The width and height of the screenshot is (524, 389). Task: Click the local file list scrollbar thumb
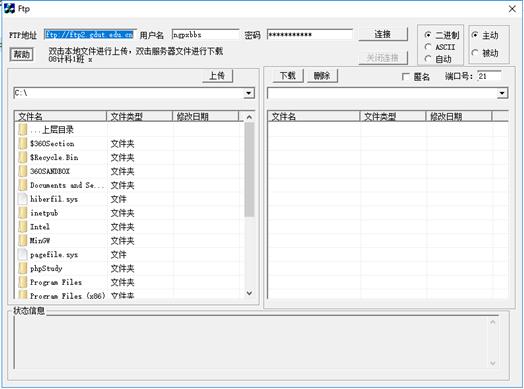click(x=249, y=169)
